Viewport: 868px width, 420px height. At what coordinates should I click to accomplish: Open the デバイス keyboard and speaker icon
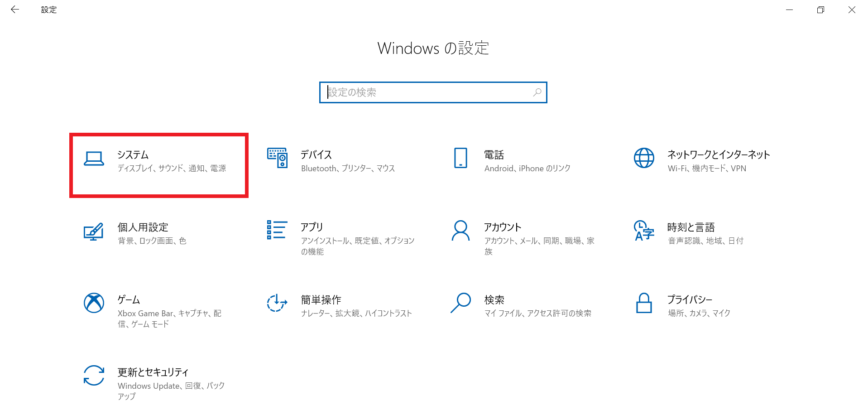coord(277,158)
